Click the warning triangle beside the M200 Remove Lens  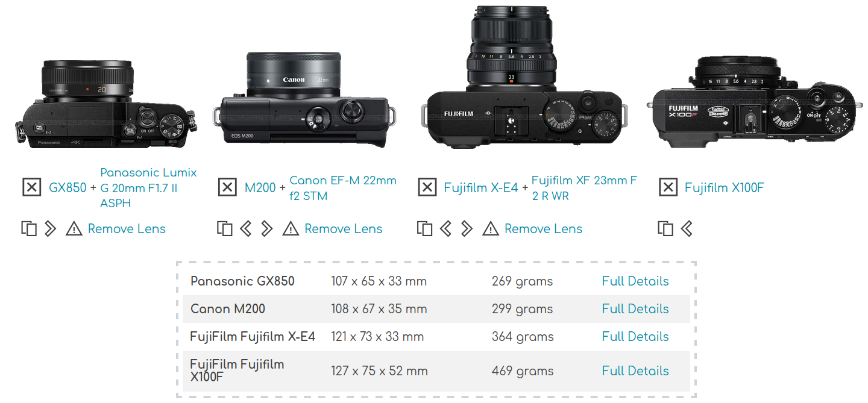(291, 229)
